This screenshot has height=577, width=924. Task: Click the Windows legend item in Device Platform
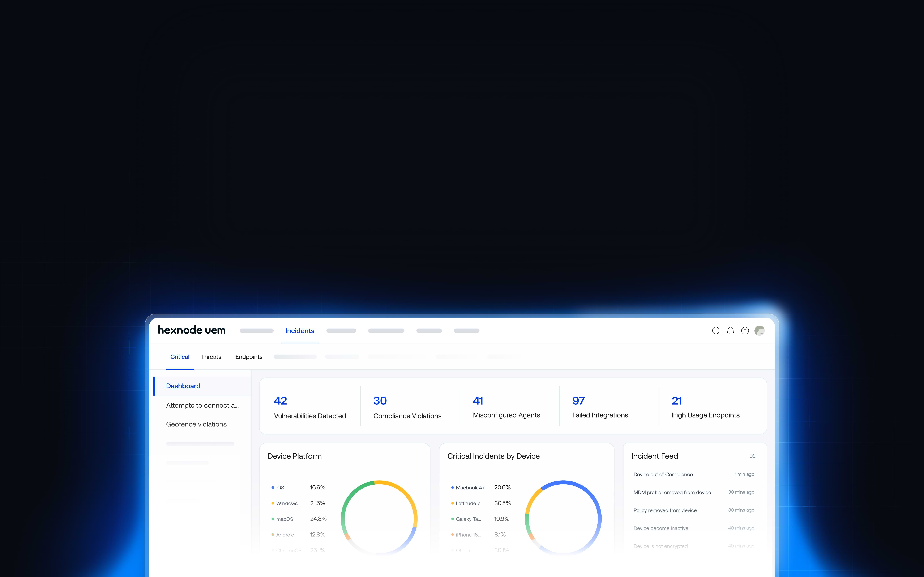(286, 503)
